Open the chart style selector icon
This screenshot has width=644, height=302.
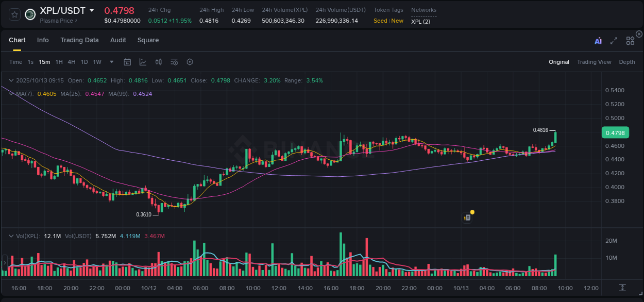pos(143,62)
